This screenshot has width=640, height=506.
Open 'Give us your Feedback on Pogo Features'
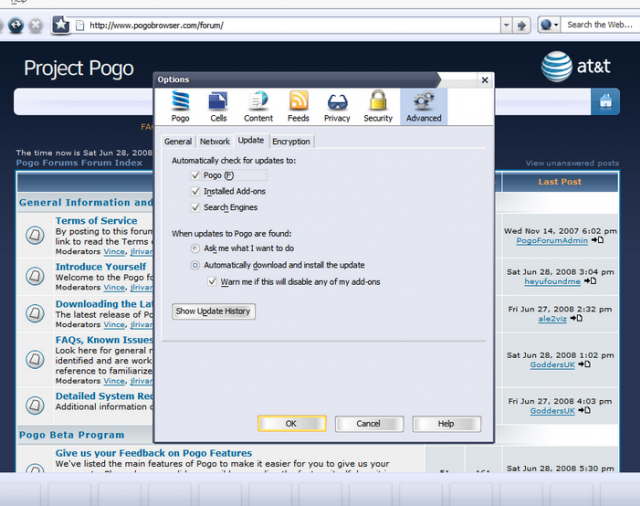153,453
